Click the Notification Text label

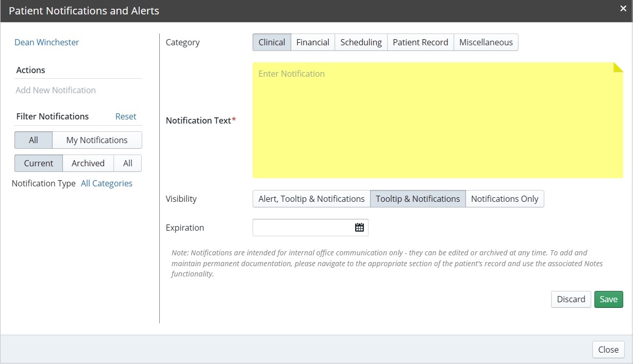pos(201,120)
